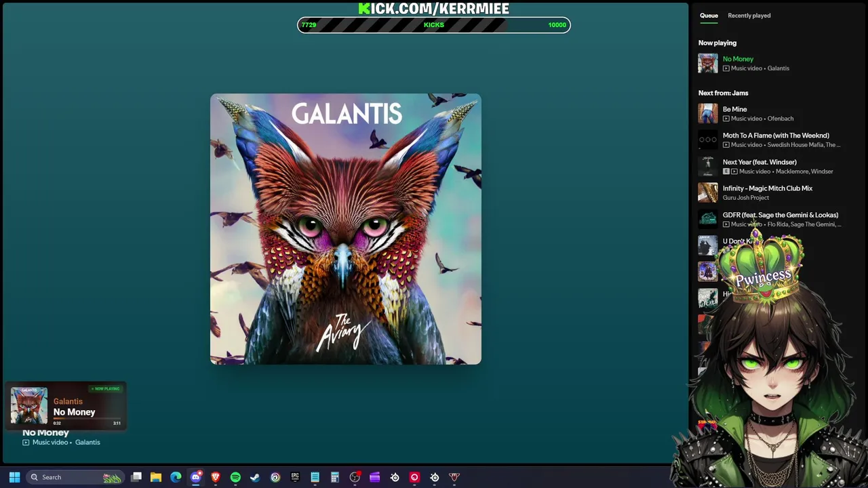
Task: Open the last taskbar icon with red mask
Action: point(454,477)
